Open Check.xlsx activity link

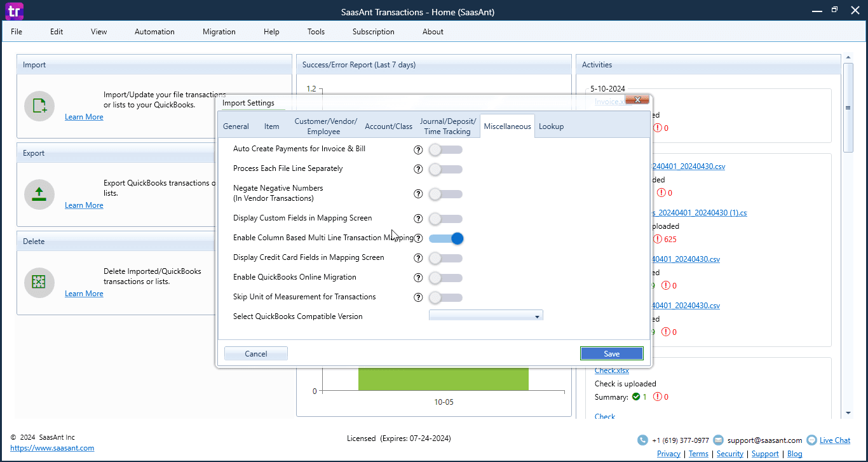click(x=612, y=370)
